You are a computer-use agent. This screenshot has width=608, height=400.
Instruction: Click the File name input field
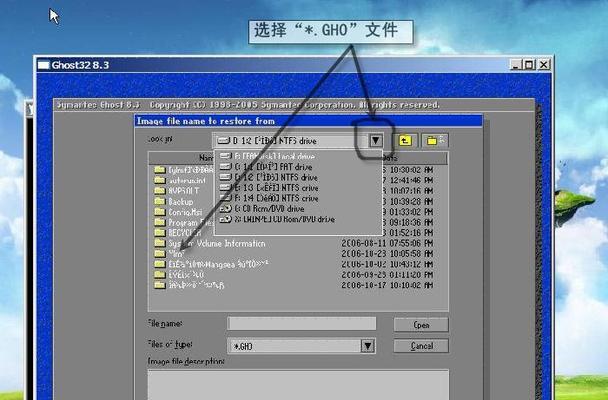click(302, 323)
